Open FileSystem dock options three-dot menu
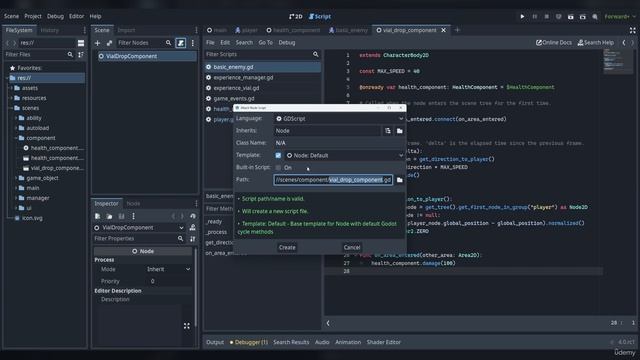The width and height of the screenshot is (640, 360). tap(84, 30)
